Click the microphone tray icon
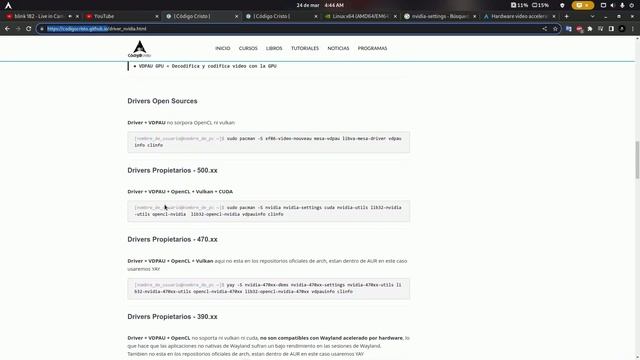This screenshot has width=640, height=360. coord(622,5)
